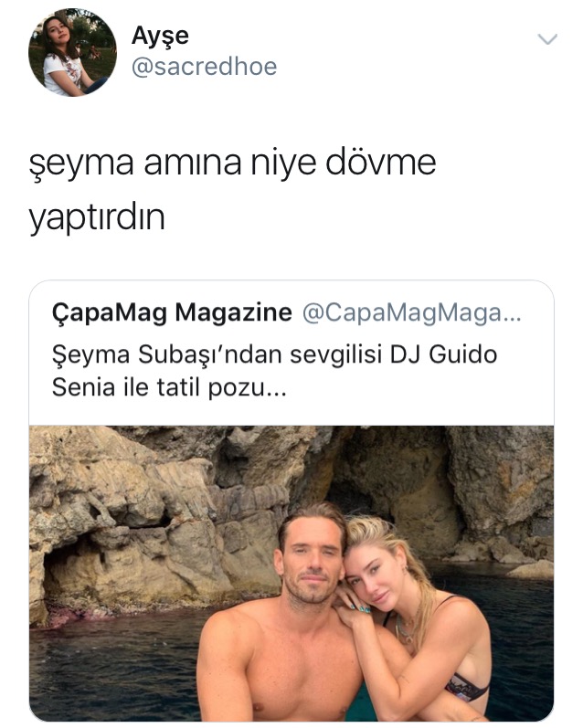Open the quoted tweet vacation photo

(291, 574)
